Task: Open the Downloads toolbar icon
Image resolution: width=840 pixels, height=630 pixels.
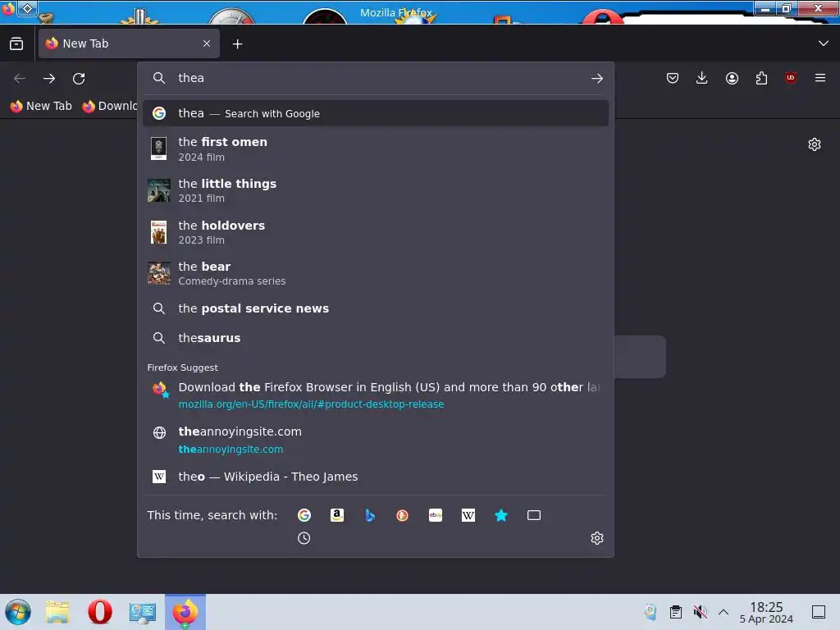Action: pos(702,78)
